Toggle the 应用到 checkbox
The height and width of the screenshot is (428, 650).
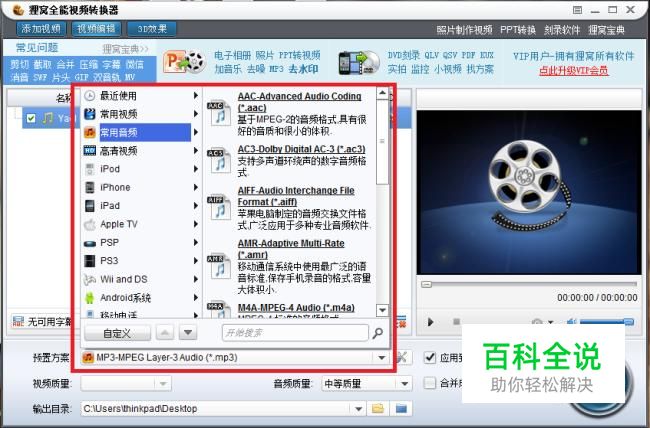click(430, 357)
